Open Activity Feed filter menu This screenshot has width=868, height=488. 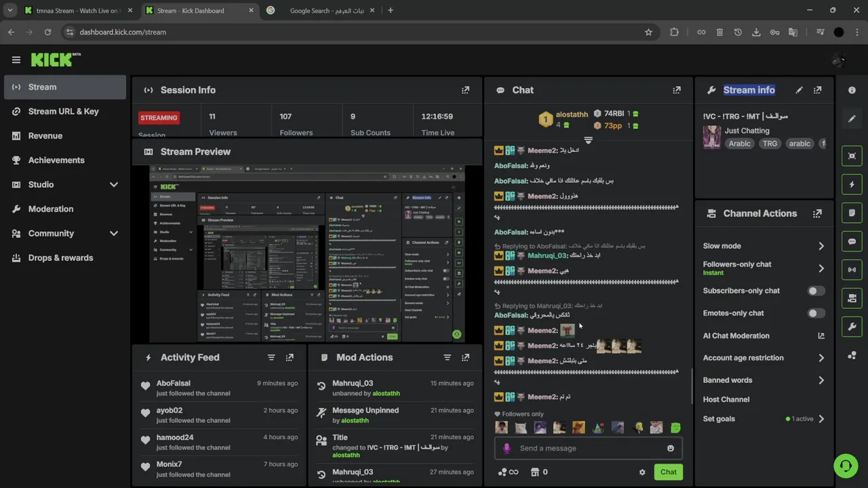[x=271, y=357]
